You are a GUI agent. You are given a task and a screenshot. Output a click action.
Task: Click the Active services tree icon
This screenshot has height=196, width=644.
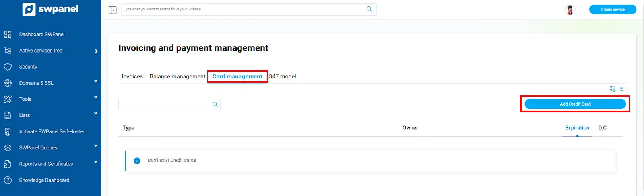coord(8,51)
